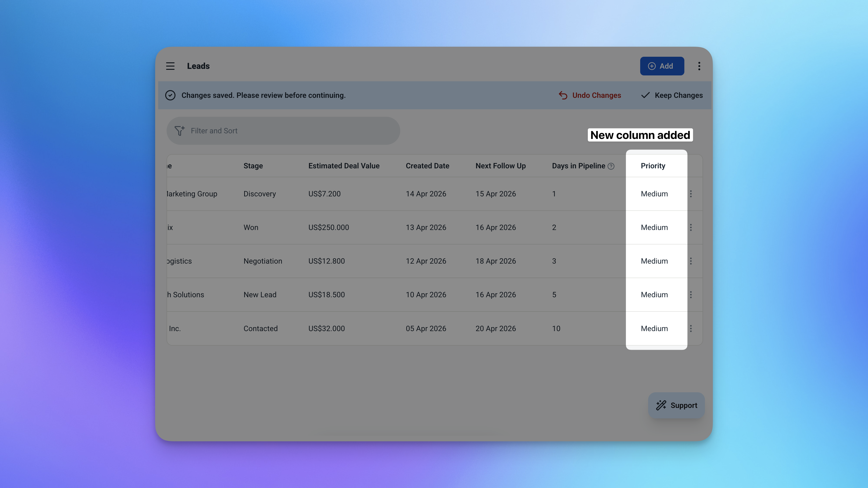Image resolution: width=868 pixels, height=488 pixels.
Task: Click the undo arrow icon near Undo Changes
Action: click(x=563, y=95)
